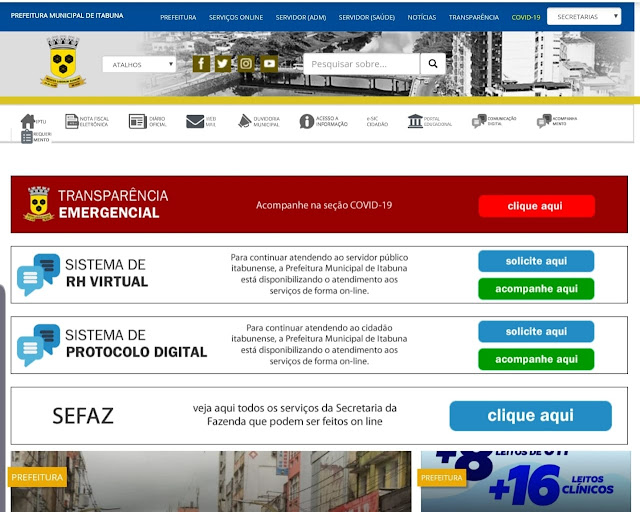Click the Itabuna coat of arms logo
This screenshot has width=640, height=512.
click(x=63, y=62)
